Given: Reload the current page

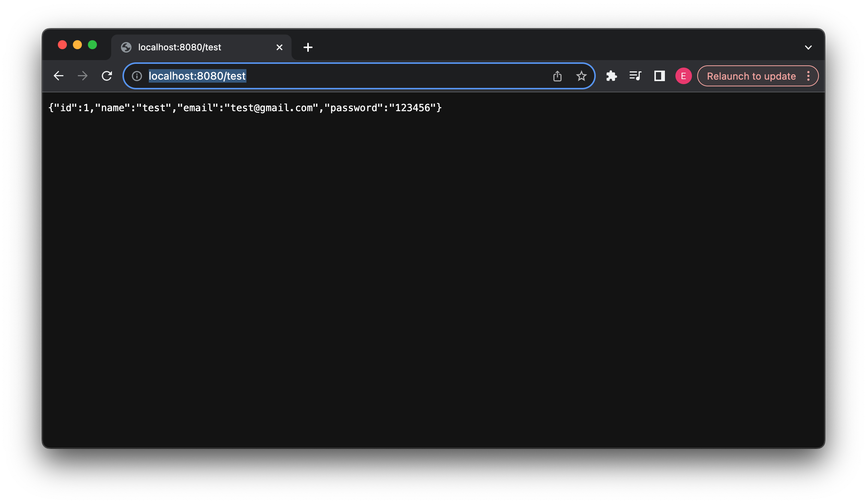Looking at the screenshot, I should pos(107,76).
